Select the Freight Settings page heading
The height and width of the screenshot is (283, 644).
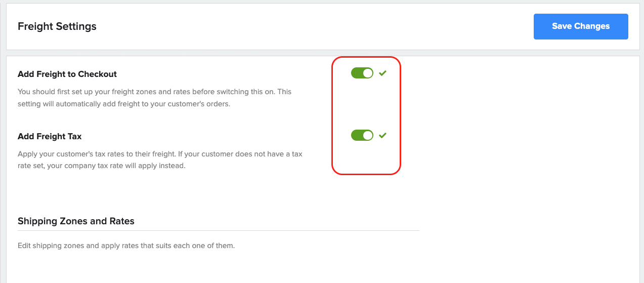point(57,26)
